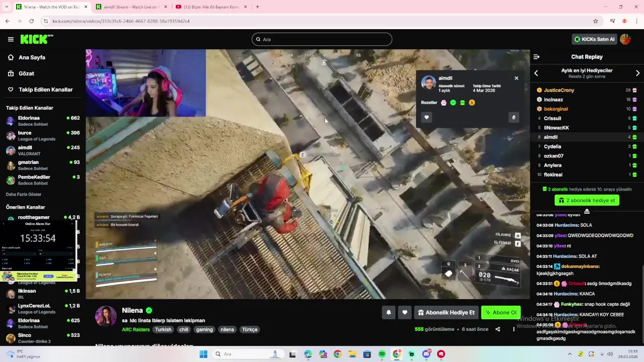Image resolution: width=644 pixels, height=362 pixels.
Task: Open browser tab search dropdown
Action: click(x=6, y=7)
